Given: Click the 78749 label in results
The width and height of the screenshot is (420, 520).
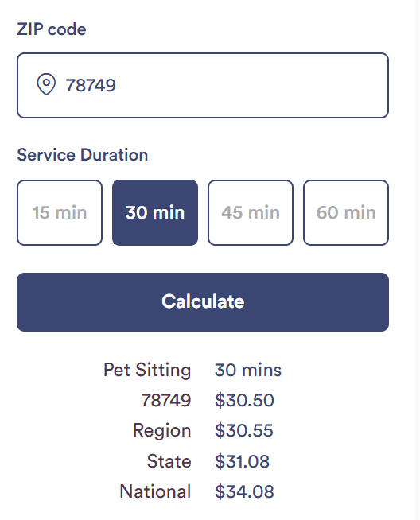Looking at the screenshot, I should tap(166, 400).
